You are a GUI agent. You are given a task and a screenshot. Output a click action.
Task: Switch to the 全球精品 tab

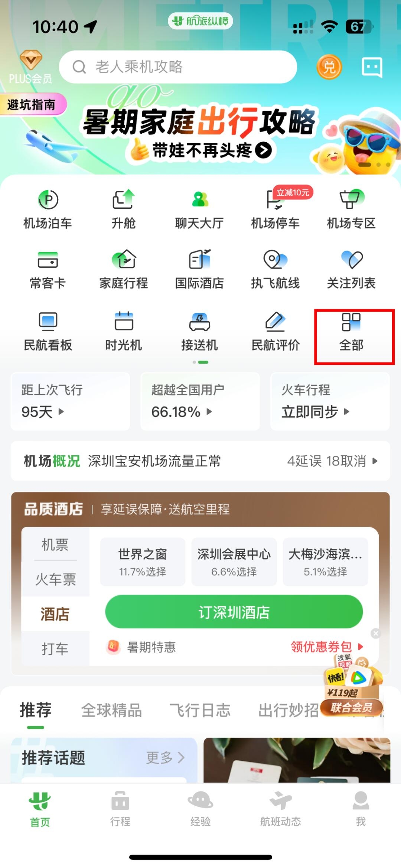click(112, 710)
